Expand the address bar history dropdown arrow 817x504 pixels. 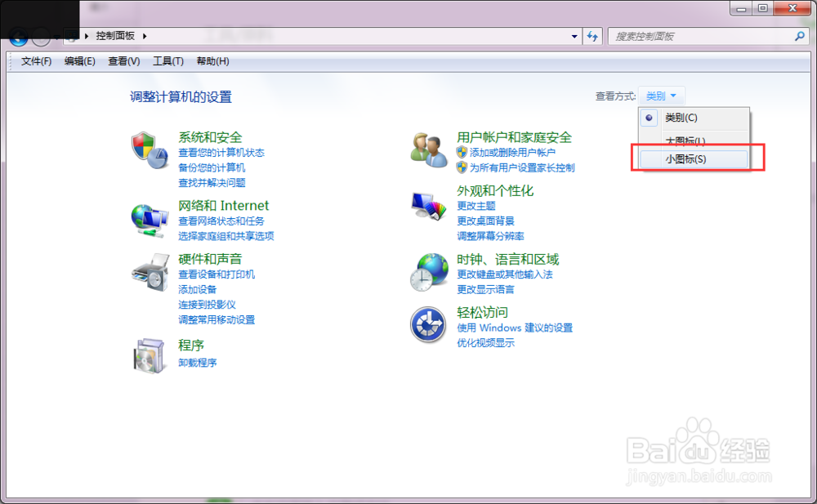574,36
